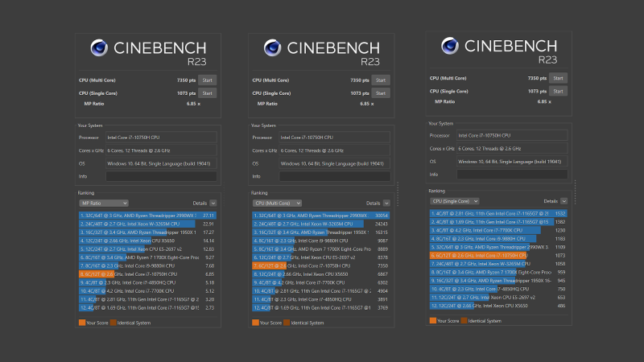This screenshot has height=362, width=644.
Task: Select Threadripper 1950X row scoring 17.27
Action: point(147,232)
